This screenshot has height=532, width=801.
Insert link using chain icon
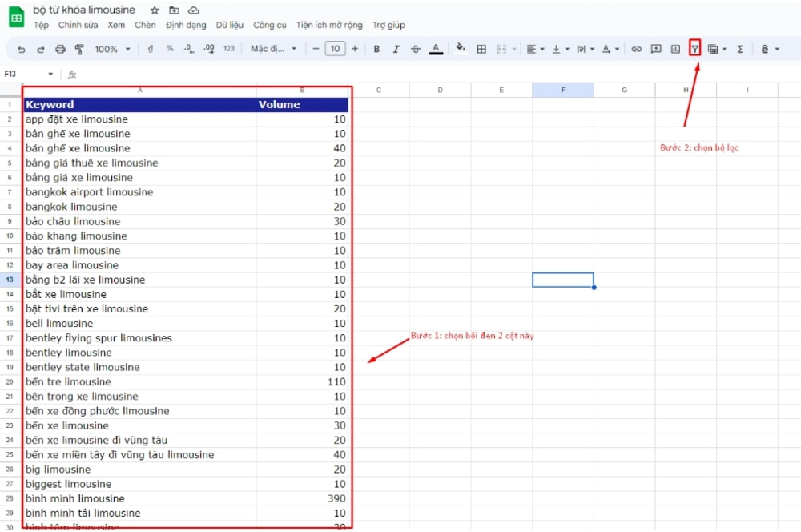637,49
